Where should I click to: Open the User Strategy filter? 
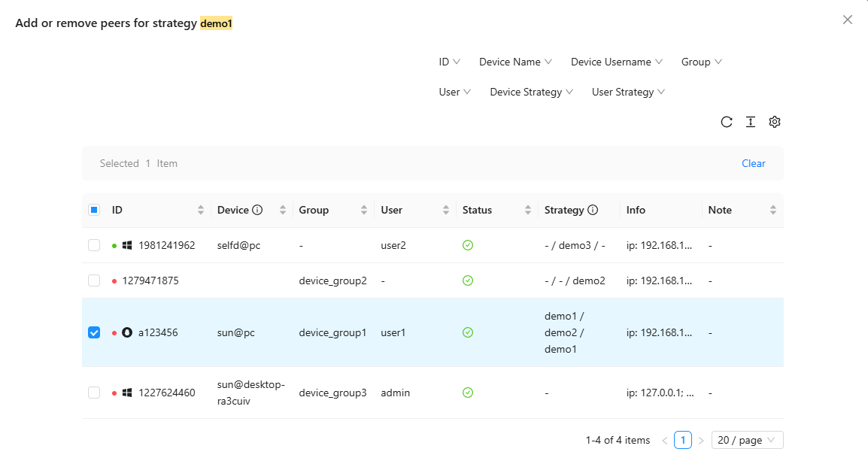click(x=628, y=92)
